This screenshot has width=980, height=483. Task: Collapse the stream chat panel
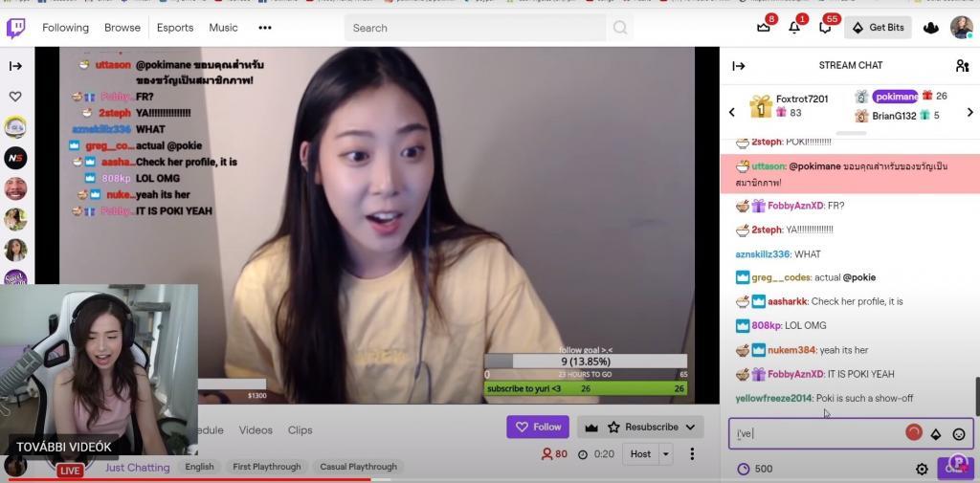[739, 66]
